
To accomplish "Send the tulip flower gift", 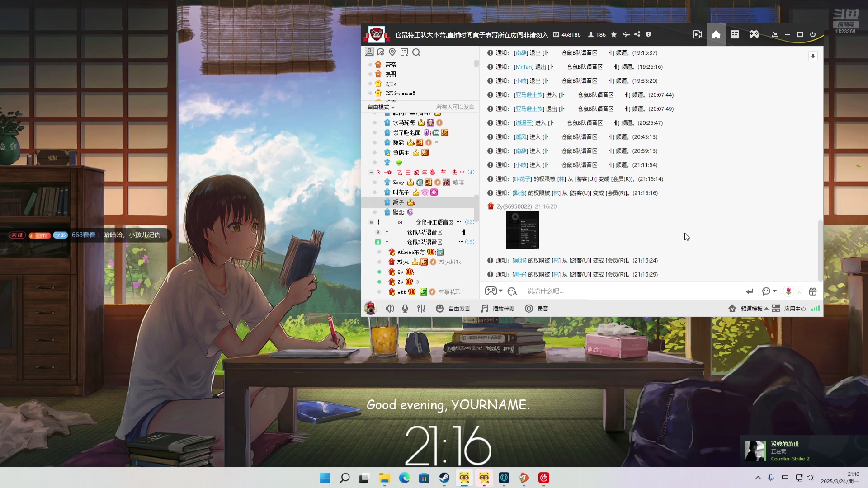I will tap(788, 291).
